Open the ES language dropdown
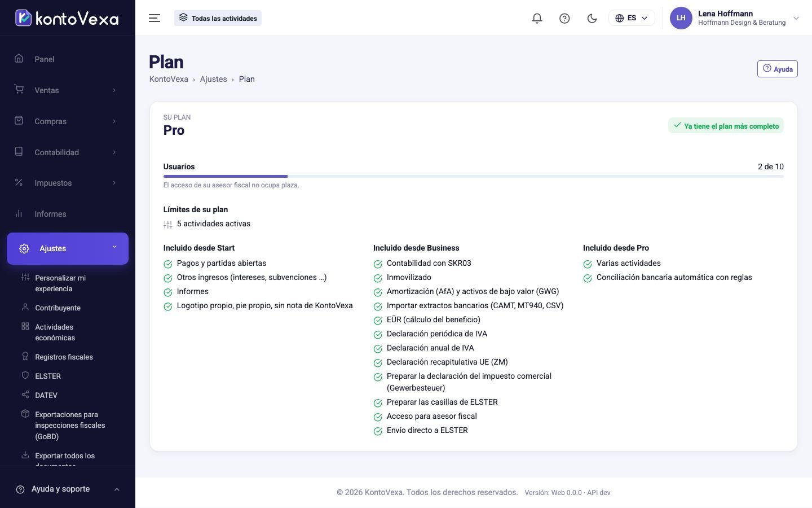Image resolution: width=812 pixels, height=508 pixels. (x=632, y=18)
